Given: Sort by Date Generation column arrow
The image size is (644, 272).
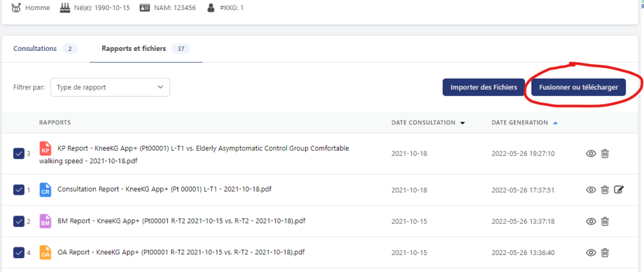Looking at the screenshot, I should [x=555, y=122].
